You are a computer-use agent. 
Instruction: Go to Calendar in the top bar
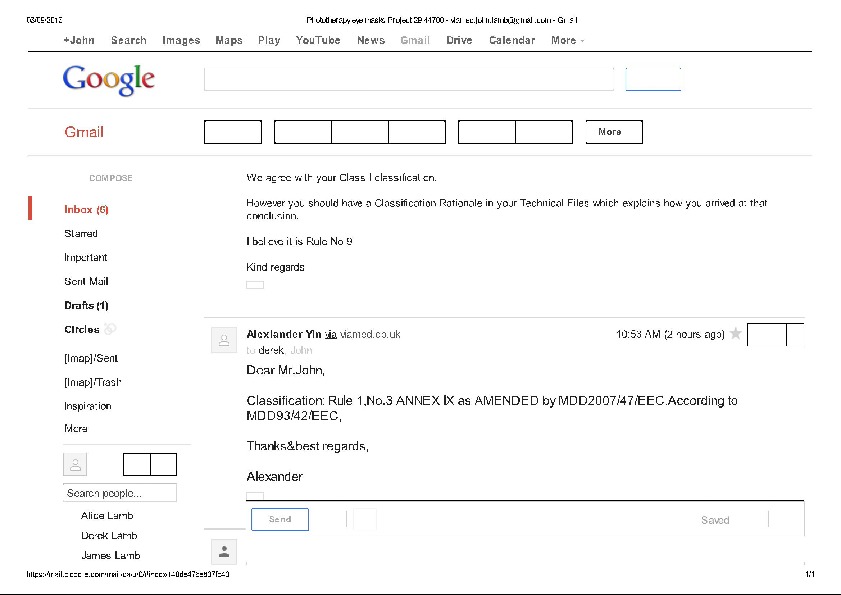[x=511, y=41]
